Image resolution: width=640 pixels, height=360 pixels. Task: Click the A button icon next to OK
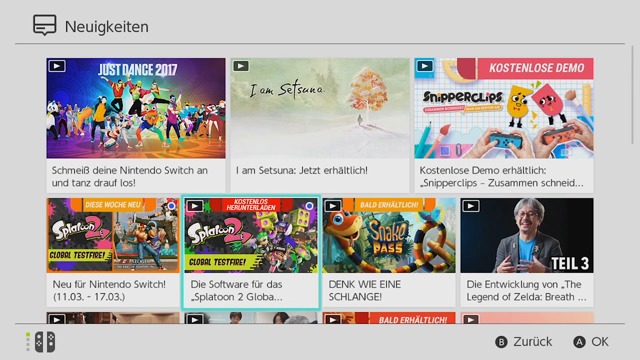coord(579,342)
